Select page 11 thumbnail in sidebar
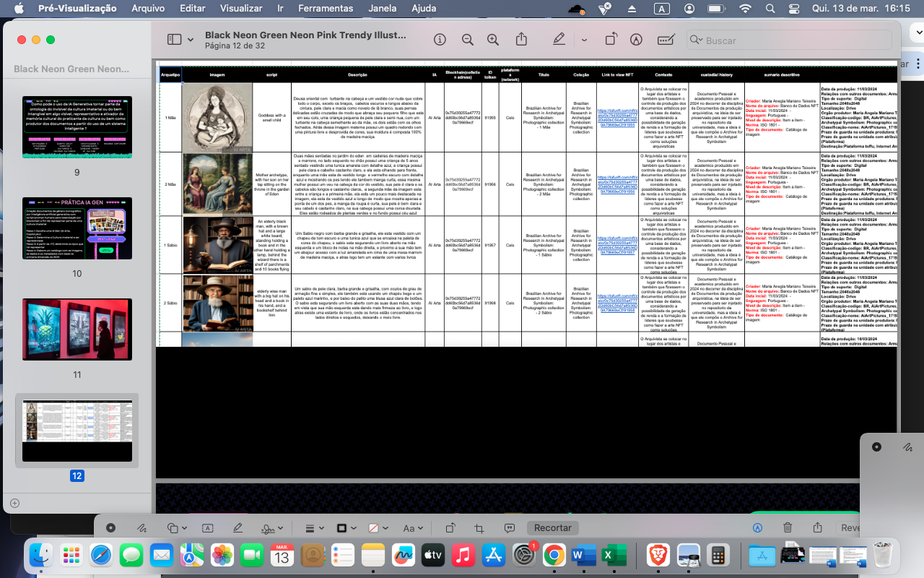Viewport: 924px width, 578px height. click(77, 329)
